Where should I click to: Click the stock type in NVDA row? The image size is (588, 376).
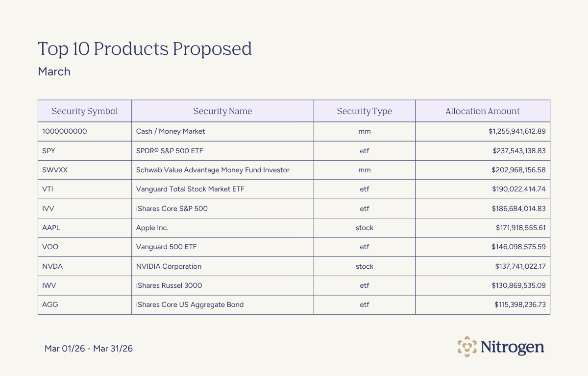[x=365, y=266]
